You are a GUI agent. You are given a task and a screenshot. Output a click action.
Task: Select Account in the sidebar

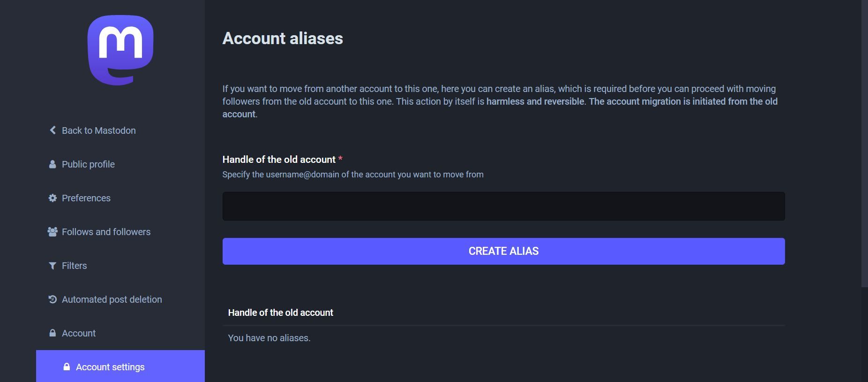pos(78,333)
